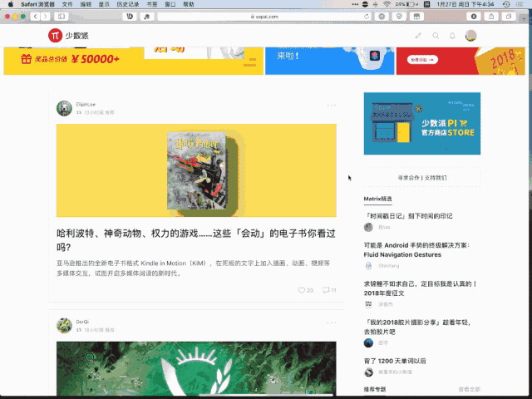This screenshot has width=532, height=399.
Task: Open DerQi author avatar
Action: pos(64,326)
